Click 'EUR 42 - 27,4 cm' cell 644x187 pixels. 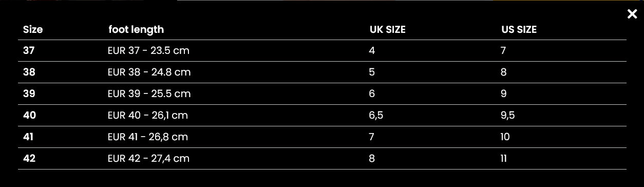point(149,159)
